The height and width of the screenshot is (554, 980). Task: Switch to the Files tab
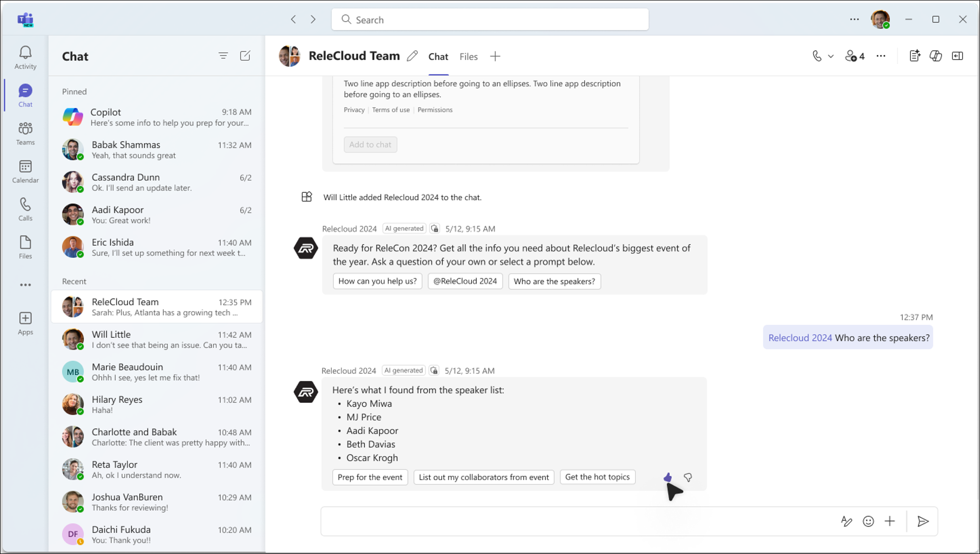(469, 56)
